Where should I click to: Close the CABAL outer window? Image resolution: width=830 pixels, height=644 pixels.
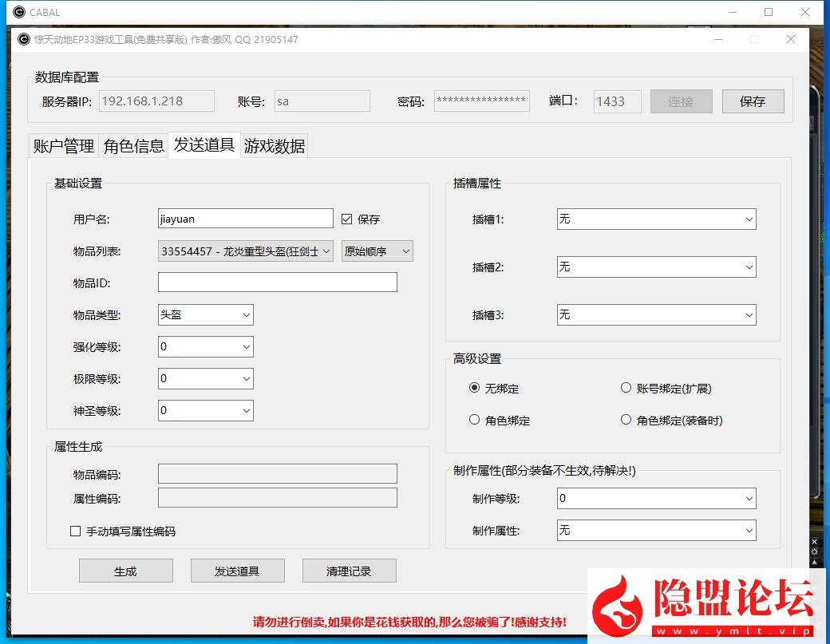pyautogui.click(x=805, y=12)
